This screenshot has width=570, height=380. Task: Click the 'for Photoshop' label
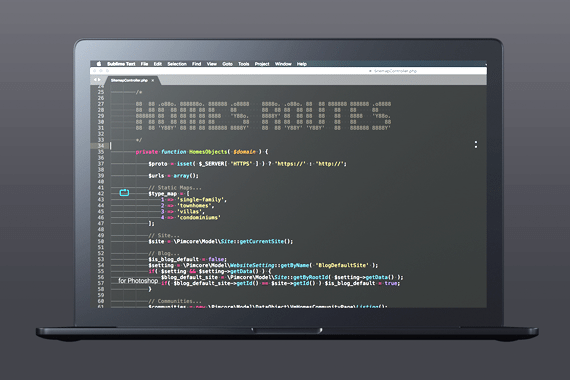138,281
